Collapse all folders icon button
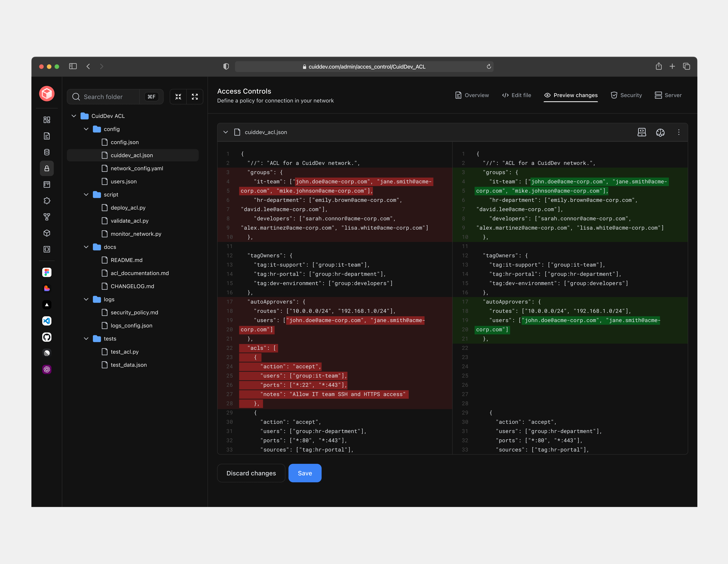 (x=178, y=97)
